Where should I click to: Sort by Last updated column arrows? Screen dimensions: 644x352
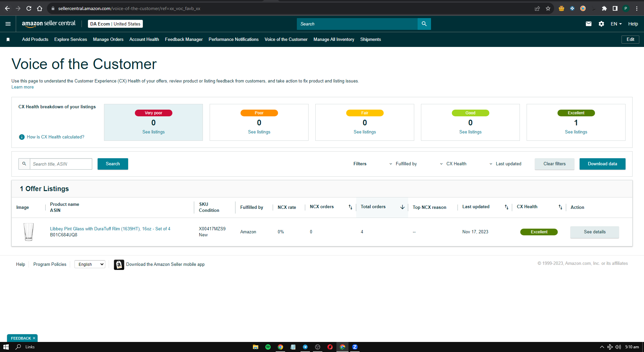(x=506, y=207)
